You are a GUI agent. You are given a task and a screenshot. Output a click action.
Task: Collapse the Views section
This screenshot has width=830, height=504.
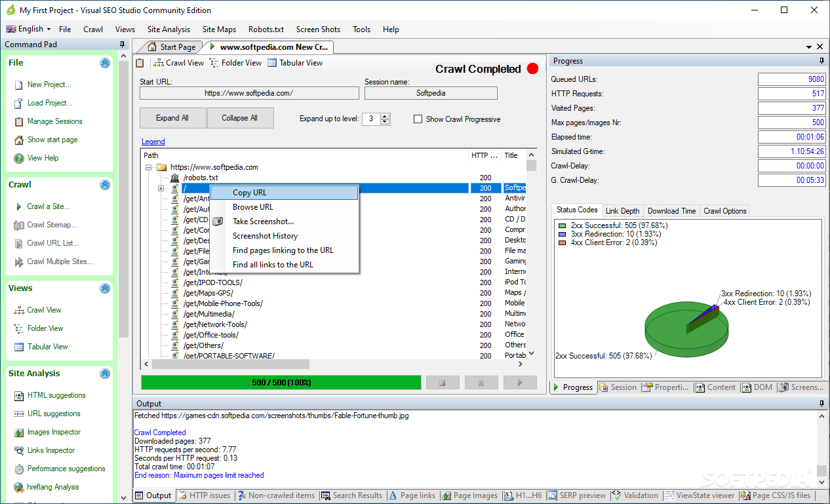pyautogui.click(x=105, y=288)
